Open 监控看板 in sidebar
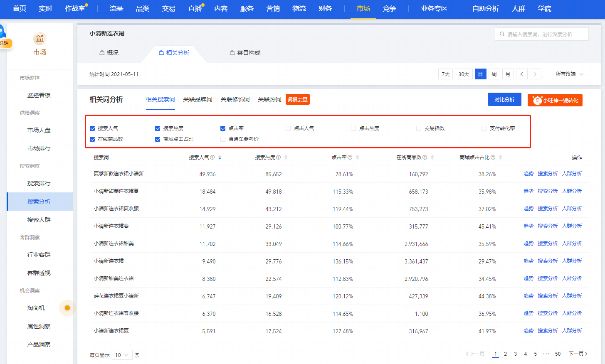 click(x=39, y=95)
